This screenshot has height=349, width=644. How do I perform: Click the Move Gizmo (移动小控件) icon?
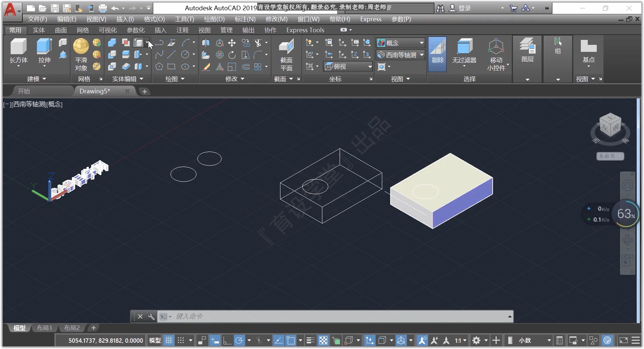(x=496, y=55)
